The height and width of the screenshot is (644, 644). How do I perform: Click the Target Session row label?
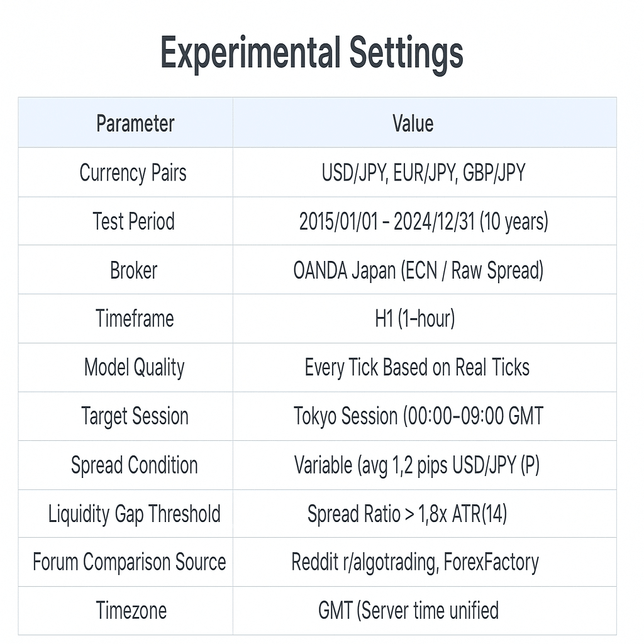pyautogui.click(x=135, y=416)
